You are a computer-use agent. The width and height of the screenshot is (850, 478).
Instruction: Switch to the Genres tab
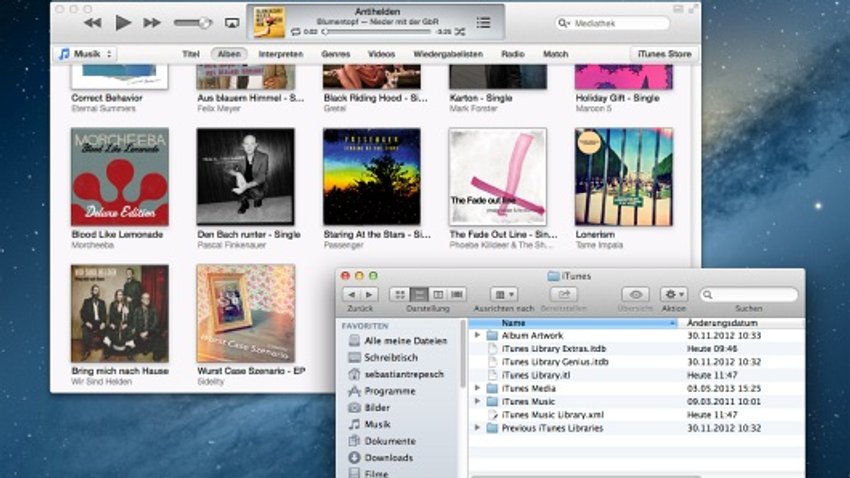pyautogui.click(x=336, y=54)
